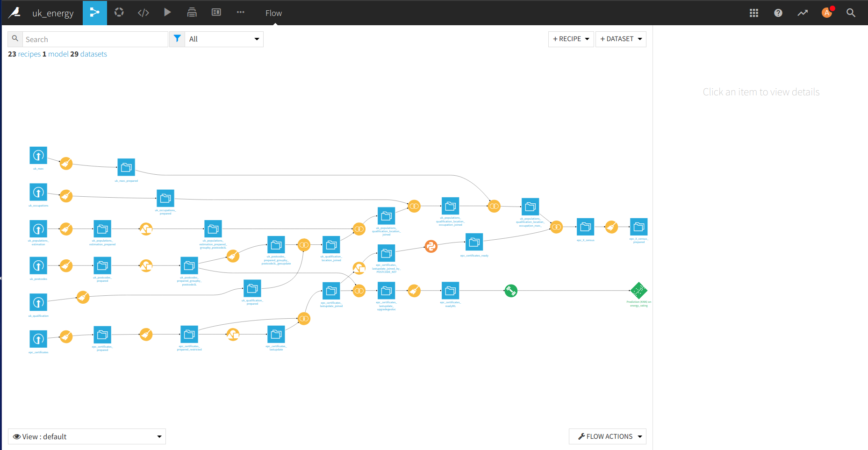Viewport: 868px width, 450px height.
Task: Select the orange Python recipe node
Action: pyautogui.click(x=431, y=246)
